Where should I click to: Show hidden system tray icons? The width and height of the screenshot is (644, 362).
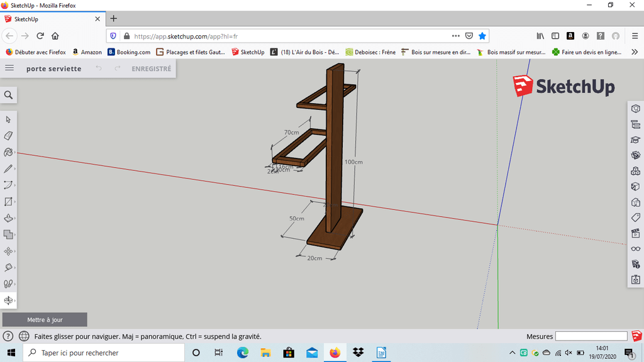point(512,353)
